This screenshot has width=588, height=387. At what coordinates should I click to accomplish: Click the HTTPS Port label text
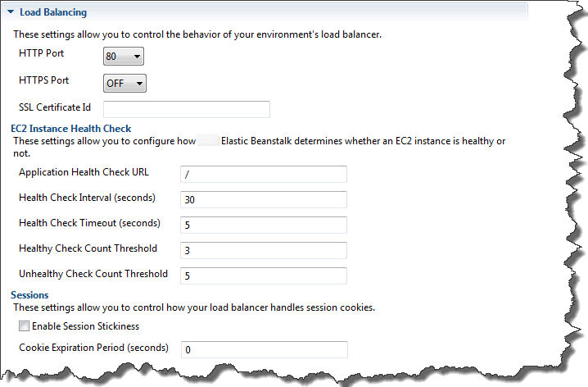tap(44, 81)
